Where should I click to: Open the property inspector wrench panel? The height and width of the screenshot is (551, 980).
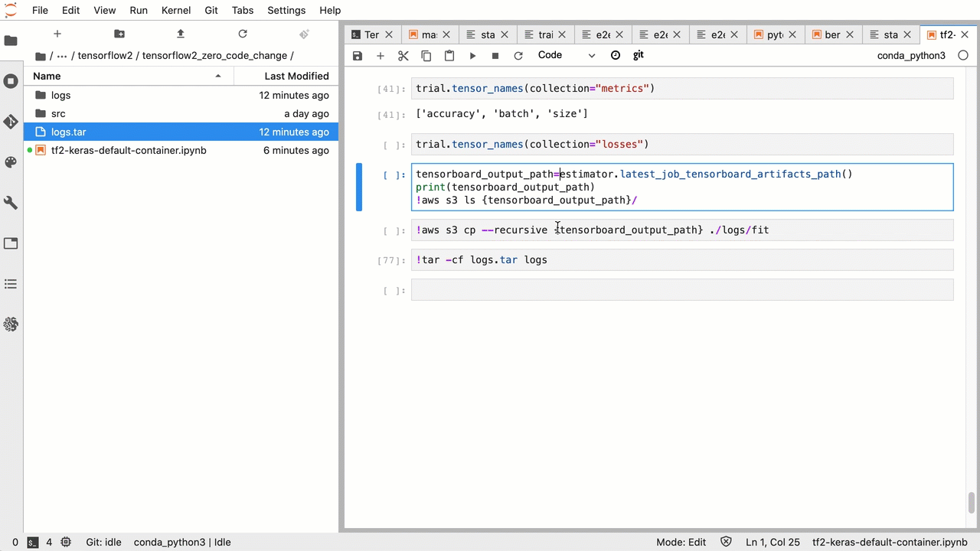pos(11,202)
